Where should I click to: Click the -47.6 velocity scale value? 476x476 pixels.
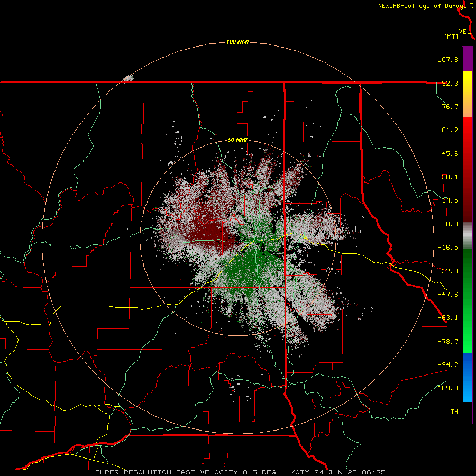pyautogui.click(x=448, y=295)
